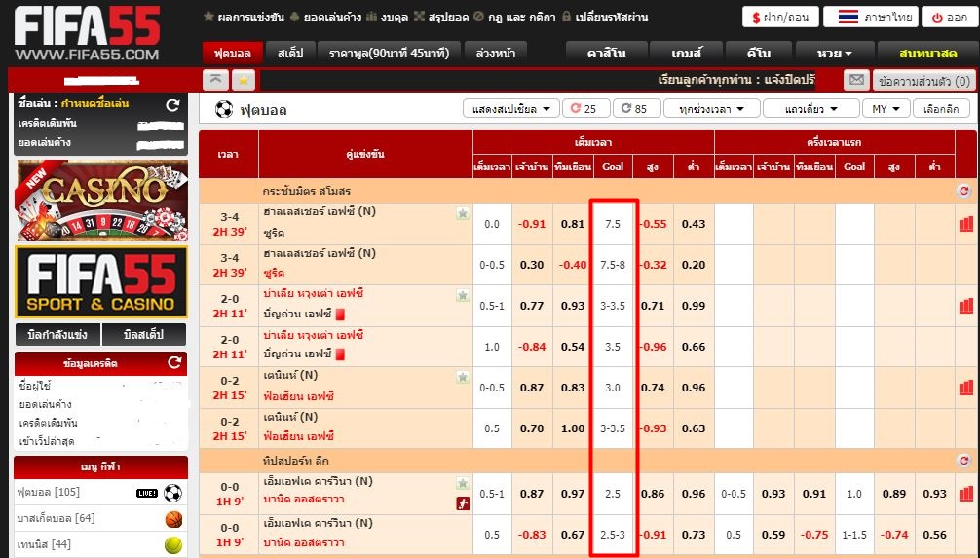Click home odds -0.91 for ฮาลเลสเชอร์ เอฟซี
Viewport: 980px width, 558px height.
click(x=532, y=224)
